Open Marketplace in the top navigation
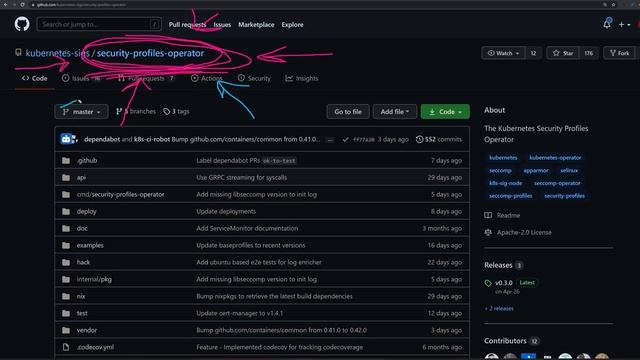Screen dimensions: 640x360 coord(256,24)
